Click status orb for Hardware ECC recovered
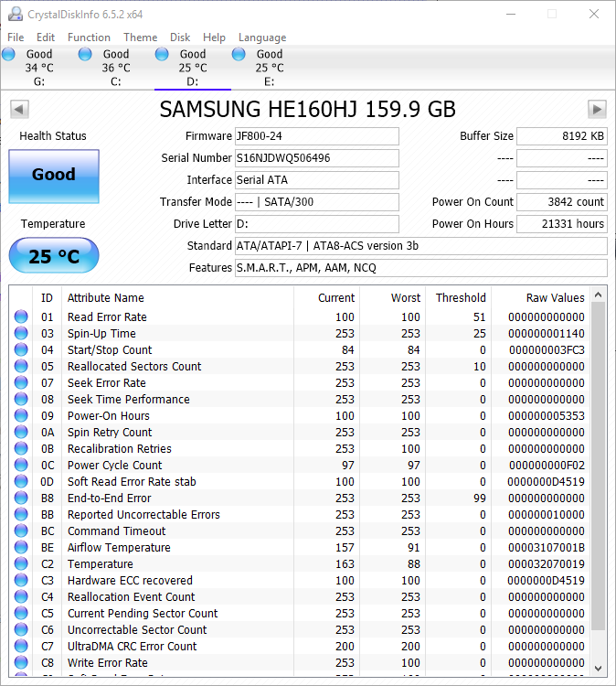This screenshot has height=686, width=616. pyautogui.click(x=21, y=580)
